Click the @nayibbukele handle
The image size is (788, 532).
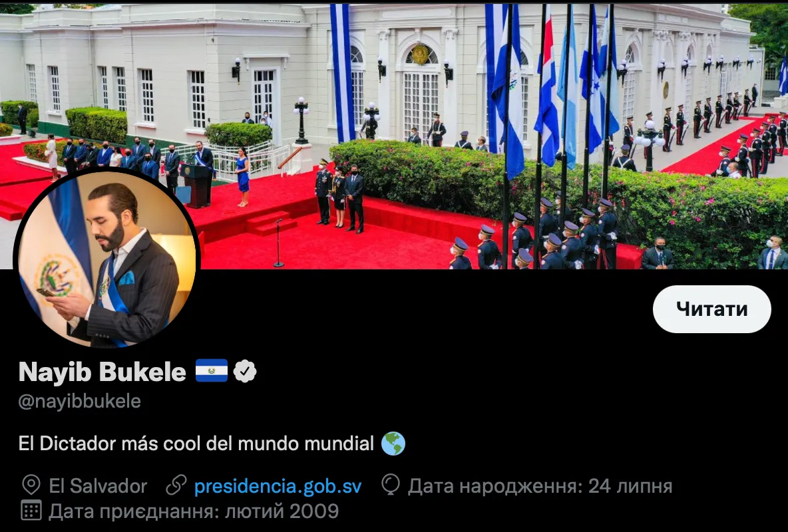click(x=79, y=402)
